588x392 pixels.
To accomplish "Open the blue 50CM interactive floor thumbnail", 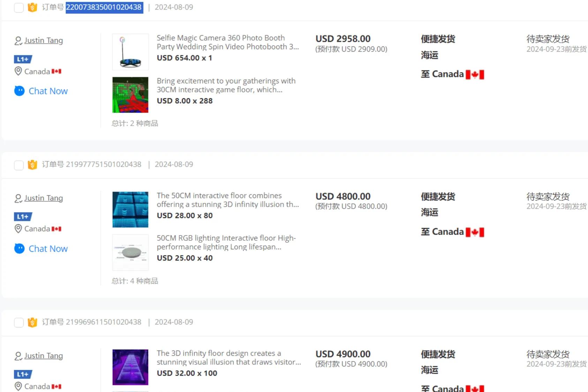I will 130,210.
